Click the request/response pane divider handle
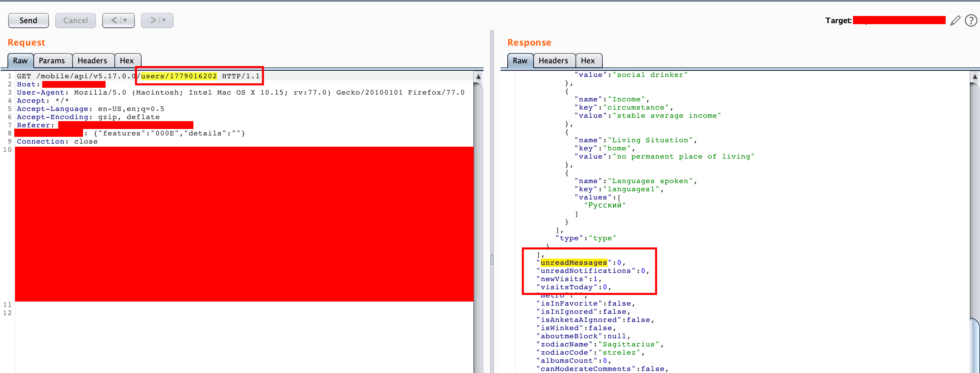This screenshot has height=373, width=980. pyautogui.click(x=492, y=260)
